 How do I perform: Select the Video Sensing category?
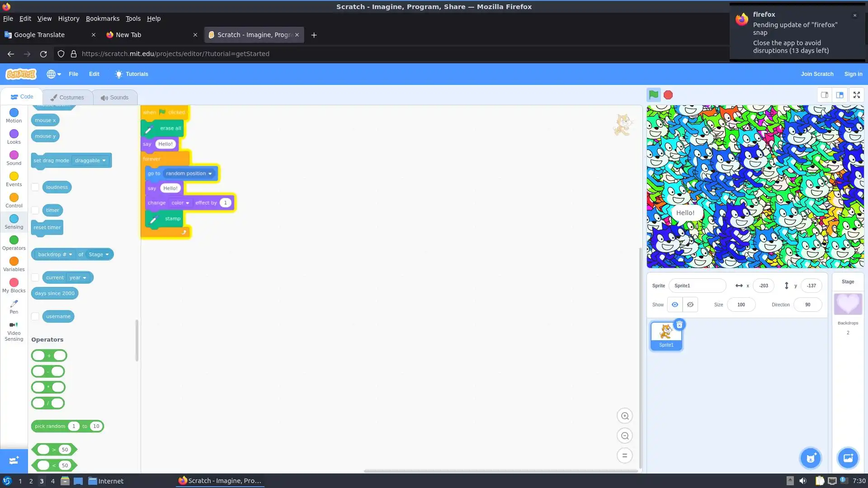[x=14, y=331]
